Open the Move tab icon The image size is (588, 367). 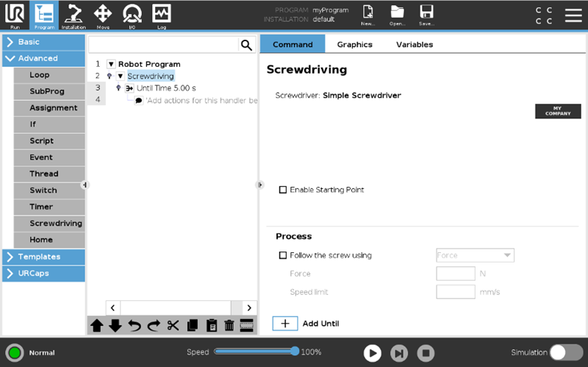tap(103, 14)
